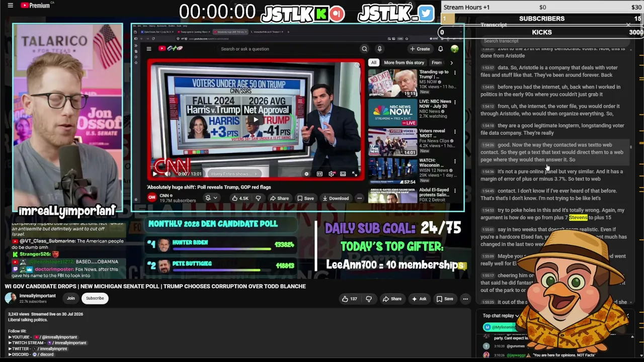Open the Twitch stream link in description
Viewport: 644px width, 362px height.
pos(67,343)
